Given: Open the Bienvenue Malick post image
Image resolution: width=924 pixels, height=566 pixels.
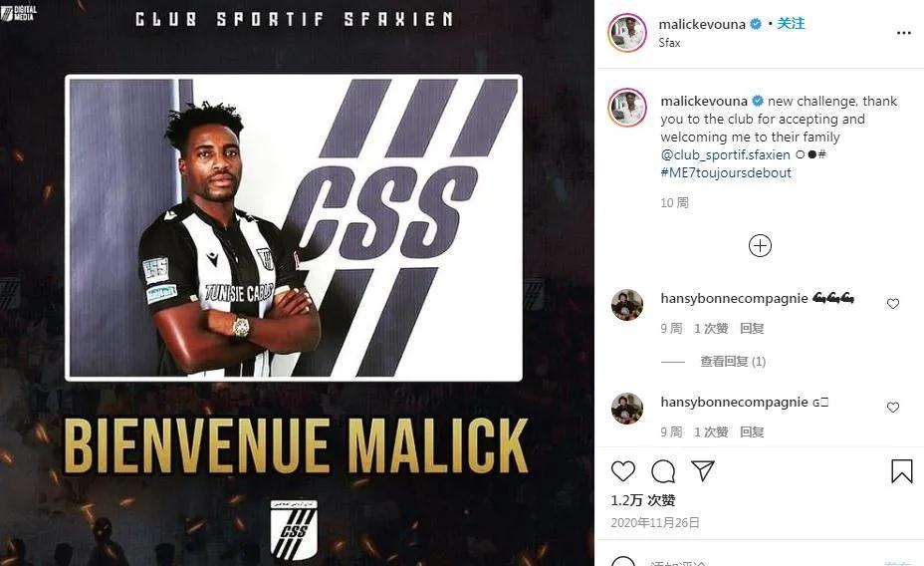Looking at the screenshot, I should point(297,283).
